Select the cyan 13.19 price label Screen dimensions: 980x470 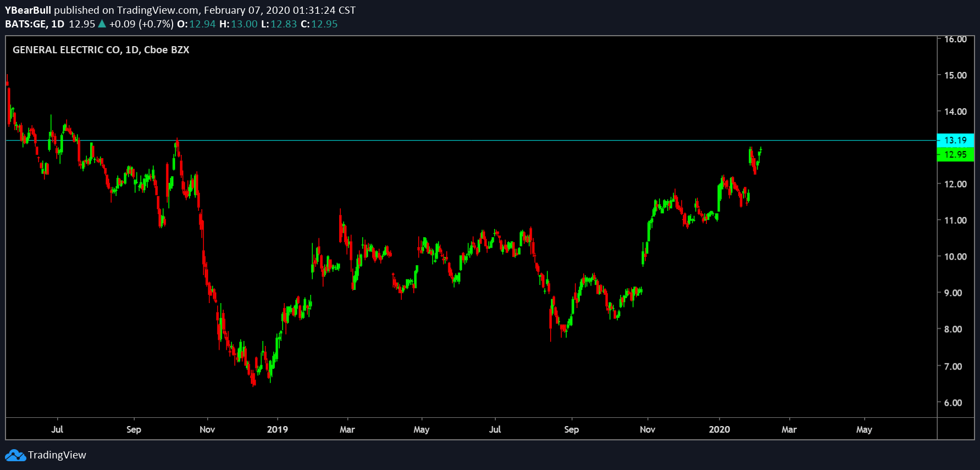pyautogui.click(x=955, y=140)
